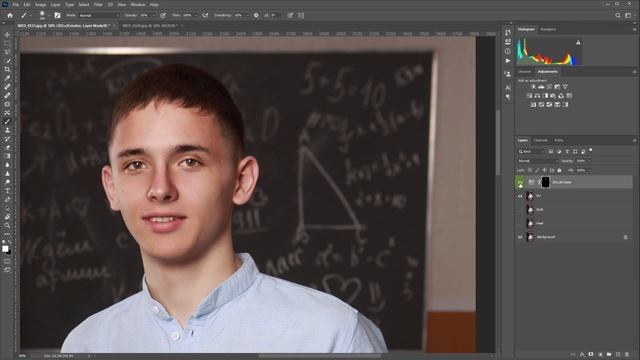Add a Hue/Saturation adjustment
Image resolution: width=640 pixels, height=360 pixels.
[529, 96]
